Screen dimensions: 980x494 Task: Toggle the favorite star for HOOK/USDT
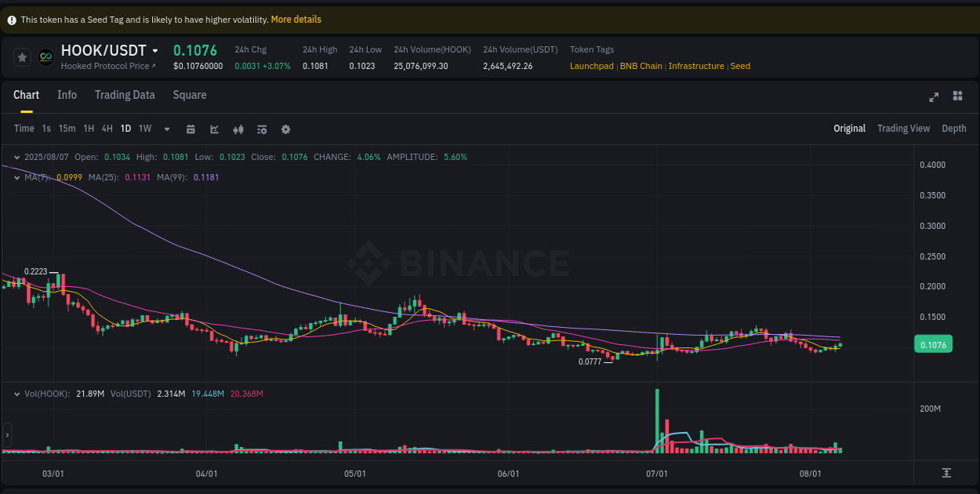[22, 56]
